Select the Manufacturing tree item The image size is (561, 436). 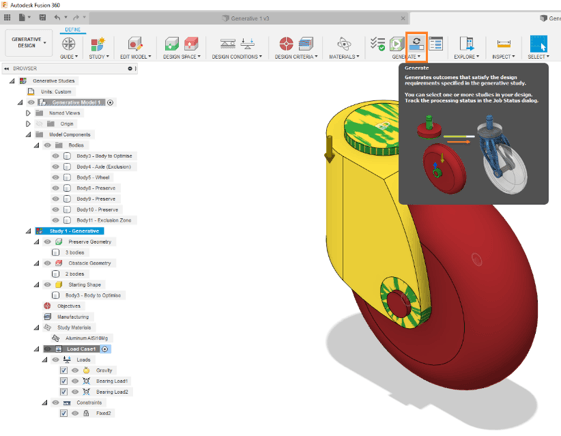click(73, 317)
